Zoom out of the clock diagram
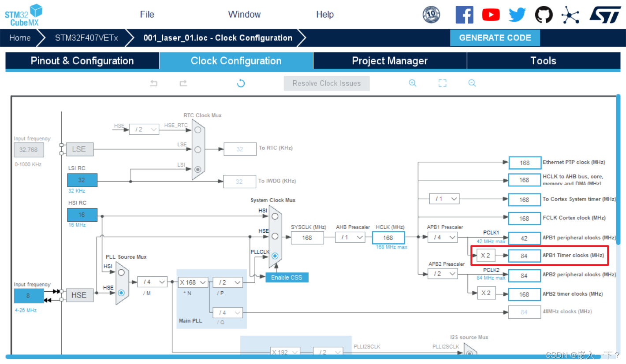626x364 pixels. tap(472, 83)
